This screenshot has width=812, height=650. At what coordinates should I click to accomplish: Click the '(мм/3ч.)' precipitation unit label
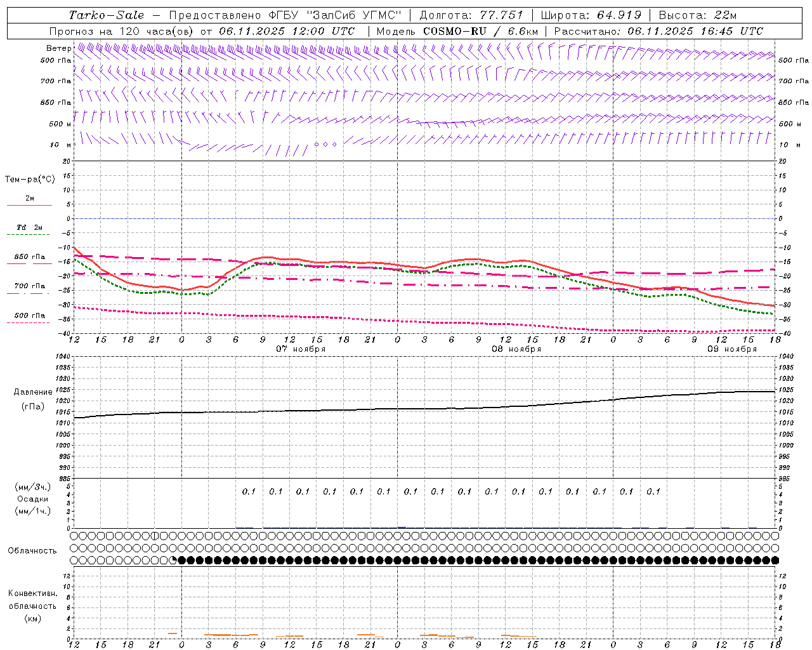[33, 487]
